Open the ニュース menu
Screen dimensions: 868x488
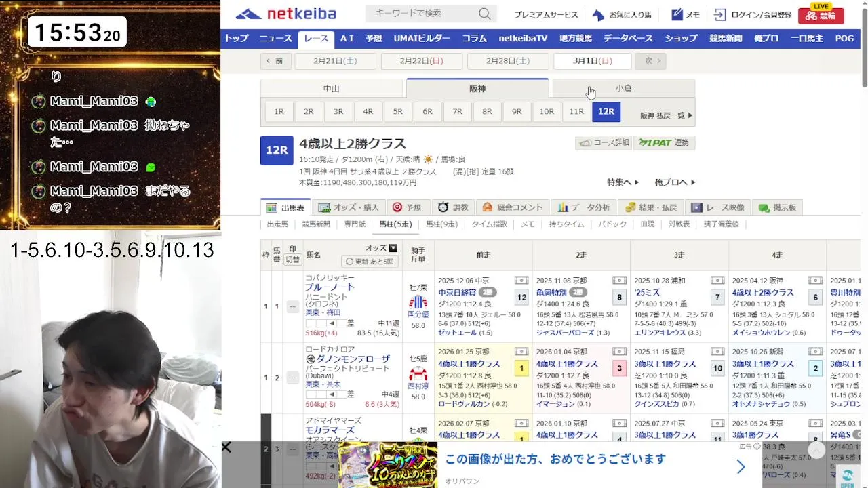[x=275, y=39]
